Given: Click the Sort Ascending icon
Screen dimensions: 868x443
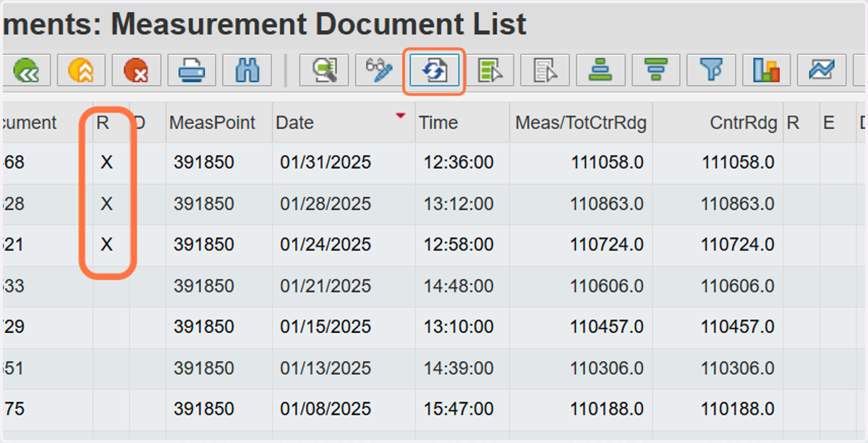Looking at the screenshot, I should (x=600, y=71).
